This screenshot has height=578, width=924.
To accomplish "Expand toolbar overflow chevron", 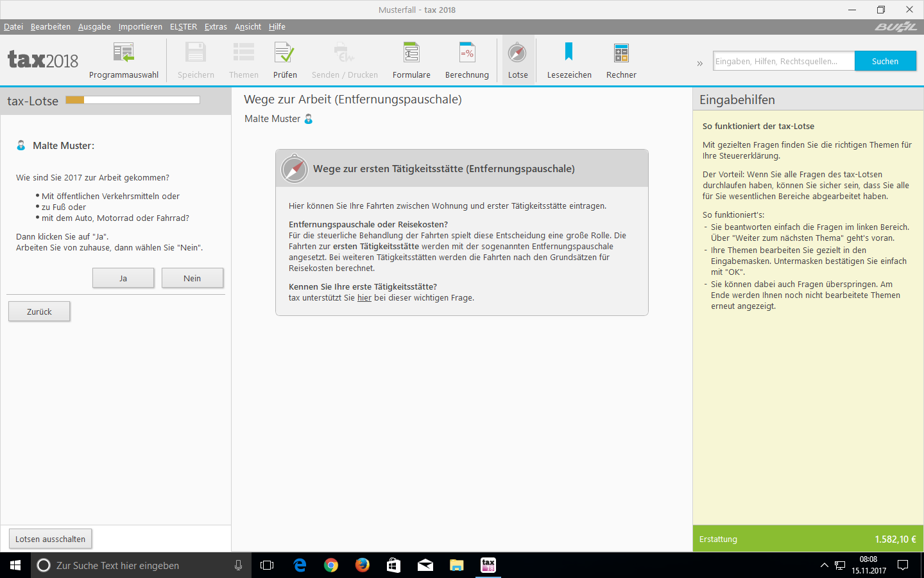I will (699, 63).
